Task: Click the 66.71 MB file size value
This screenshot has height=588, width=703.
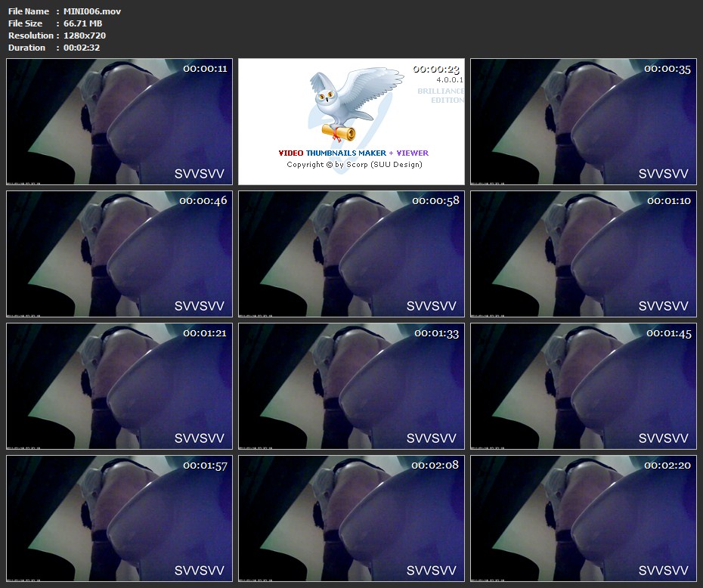Action: click(83, 23)
